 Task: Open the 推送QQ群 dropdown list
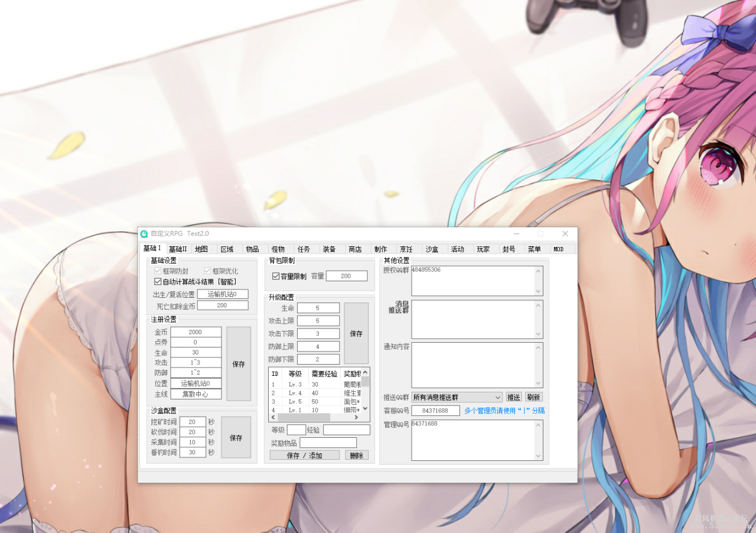click(497, 398)
